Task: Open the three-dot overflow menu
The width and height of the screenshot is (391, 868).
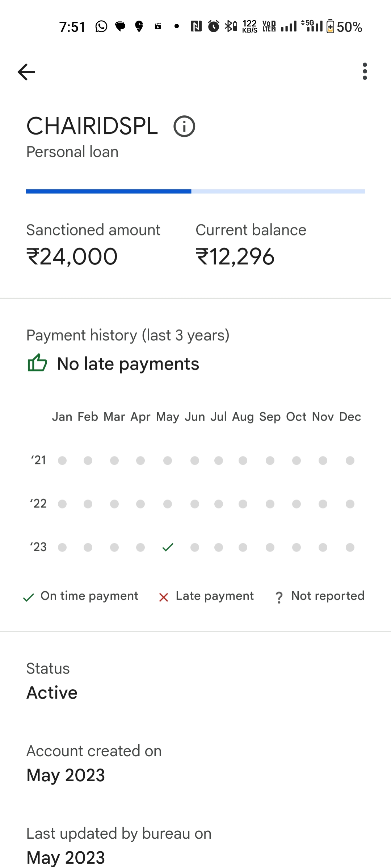Action: (365, 71)
